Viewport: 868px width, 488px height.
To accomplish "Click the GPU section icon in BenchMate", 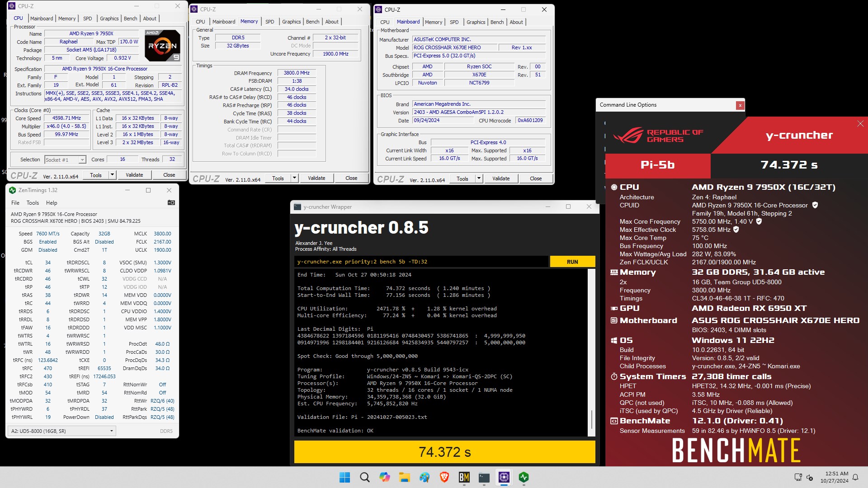I will click(614, 308).
